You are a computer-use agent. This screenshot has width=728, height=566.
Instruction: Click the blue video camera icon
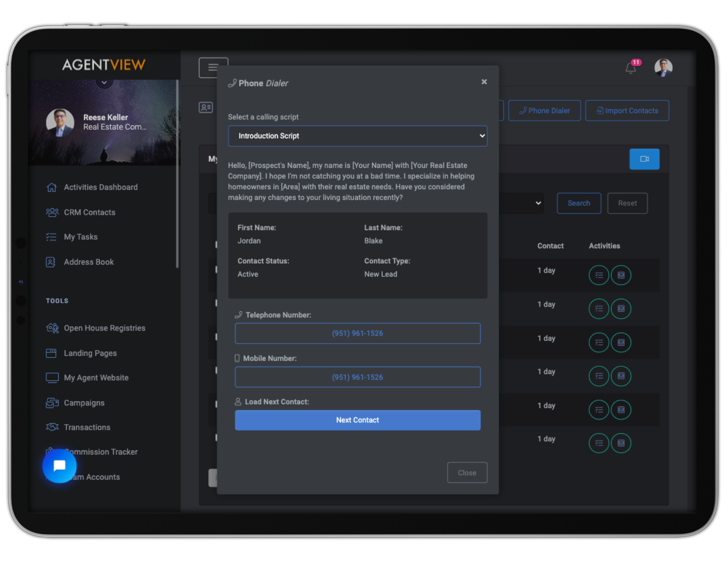[644, 159]
